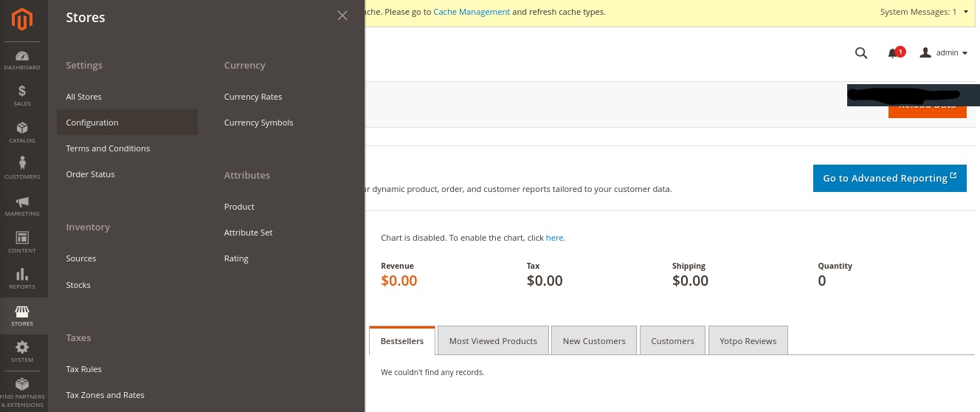Click Go to Advanced Reporting button

(889, 178)
